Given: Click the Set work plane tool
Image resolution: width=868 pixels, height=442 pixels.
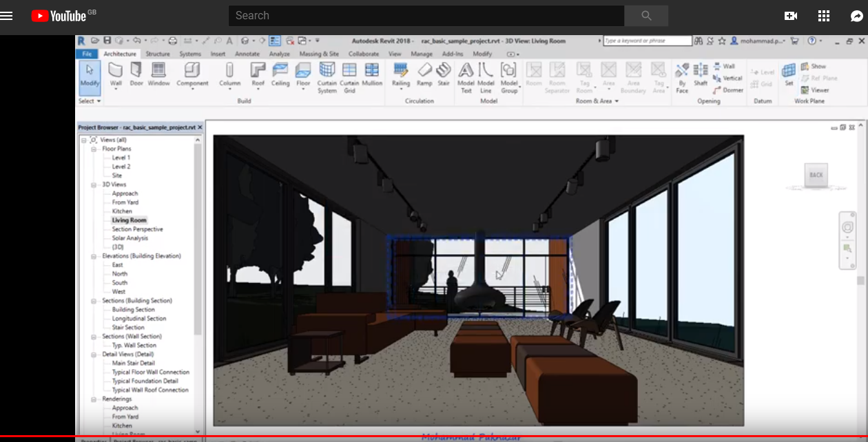Looking at the screenshot, I should click(x=789, y=75).
